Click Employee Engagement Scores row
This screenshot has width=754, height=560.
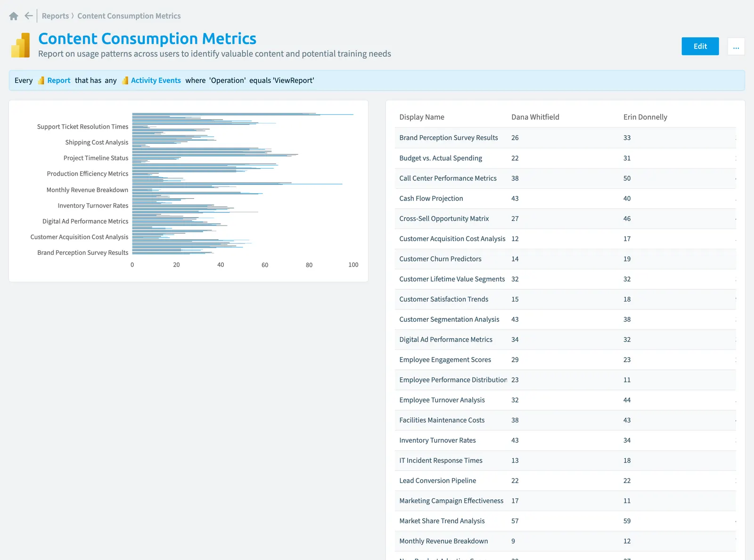[565, 360]
